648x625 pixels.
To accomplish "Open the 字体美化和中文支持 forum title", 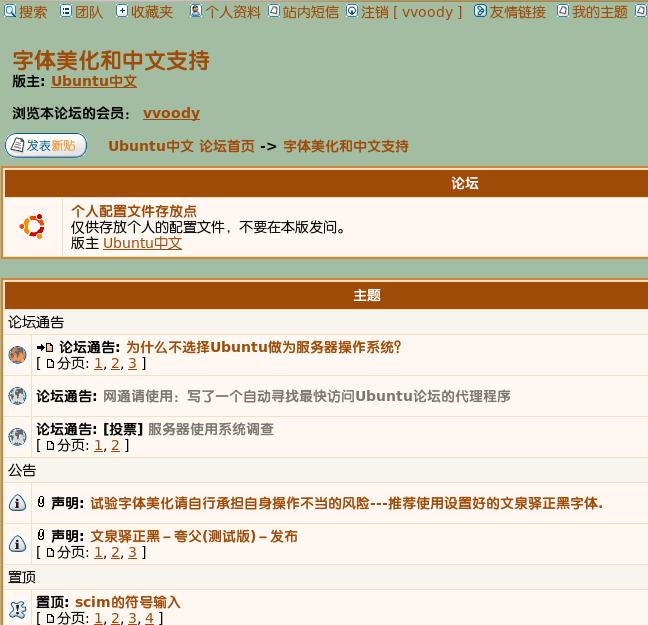I will click(111, 60).
